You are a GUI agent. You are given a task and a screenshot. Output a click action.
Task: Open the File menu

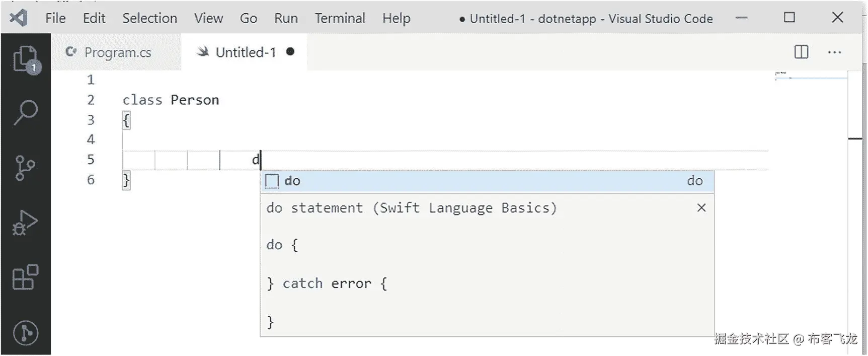point(55,19)
